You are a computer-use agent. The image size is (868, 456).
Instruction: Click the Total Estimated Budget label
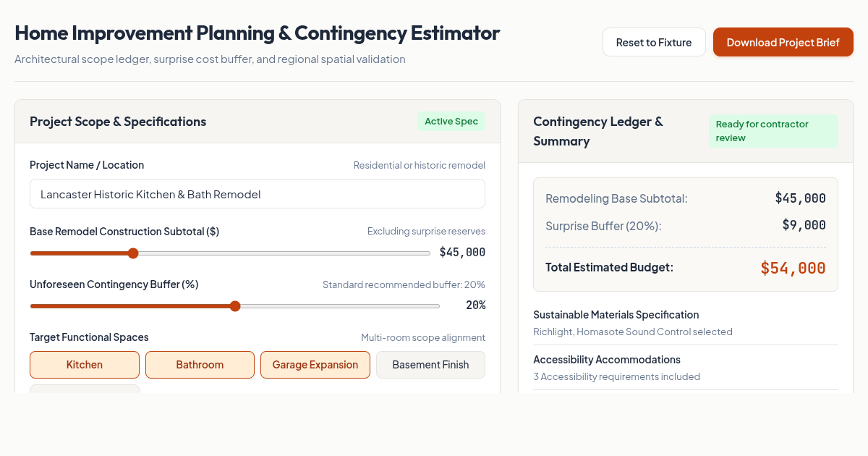[609, 267]
